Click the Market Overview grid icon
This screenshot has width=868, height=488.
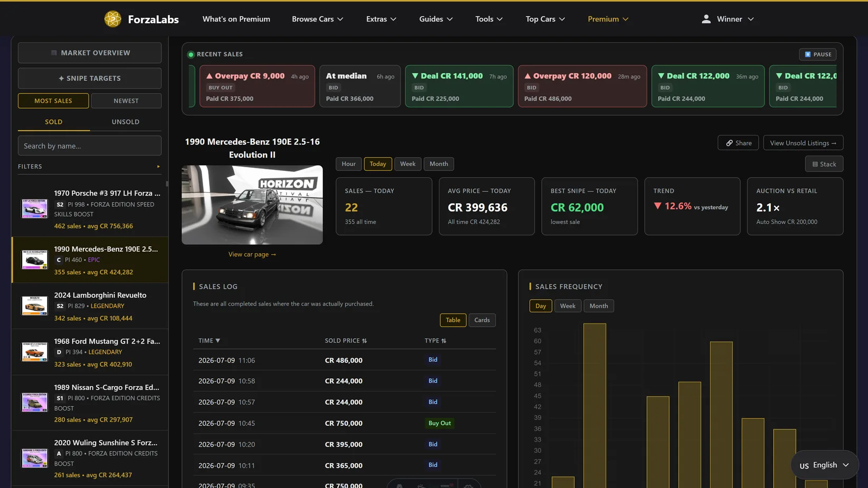(x=54, y=53)
